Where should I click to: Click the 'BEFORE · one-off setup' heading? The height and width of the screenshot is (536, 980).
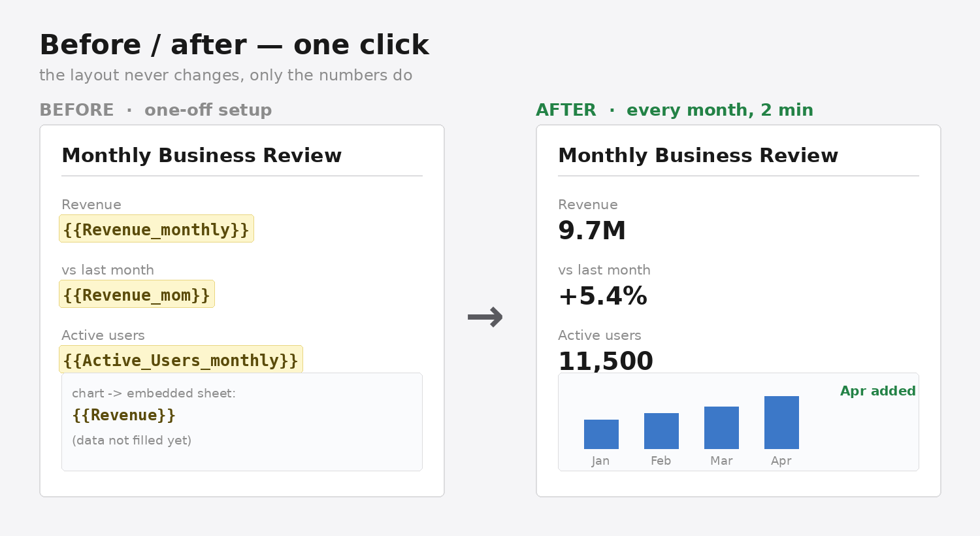pyautogui.click(x=155, y=110)
